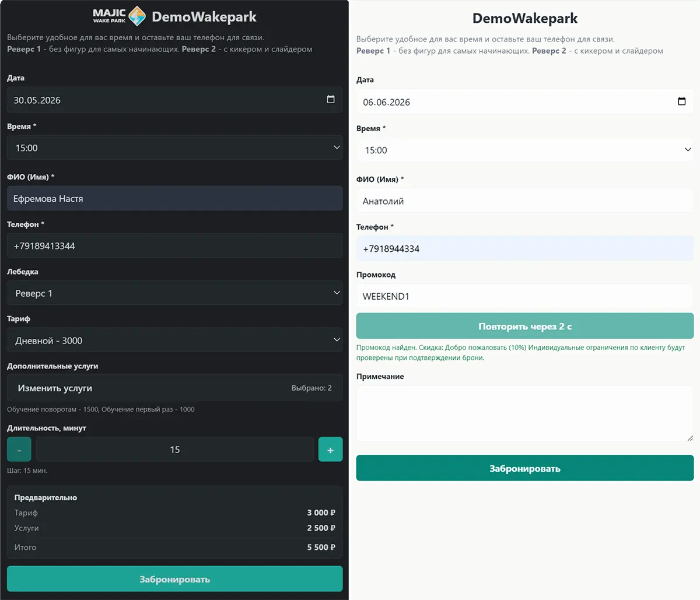This screenshot has height=600, width=700.
Task: Open Изменить услуги extra services button
Action: point(175,388)
